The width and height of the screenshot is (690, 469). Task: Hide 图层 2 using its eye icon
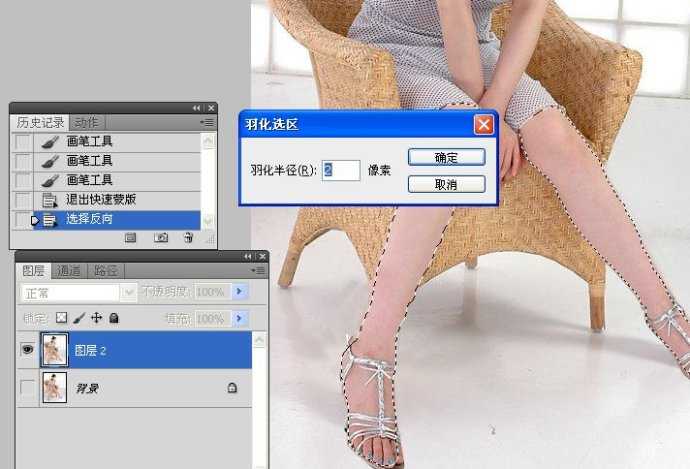tap(28, 349)
